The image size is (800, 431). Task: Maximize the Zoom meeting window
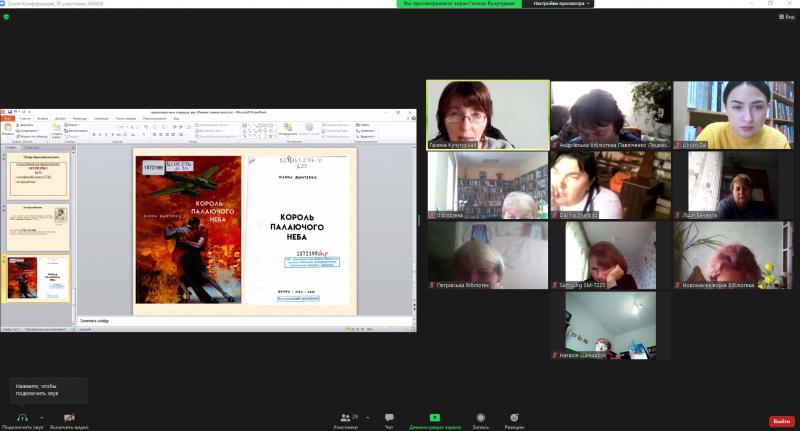770,3
